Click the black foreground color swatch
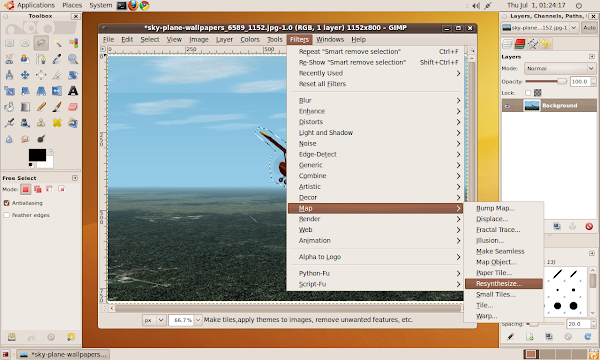 tap(37, 155)
